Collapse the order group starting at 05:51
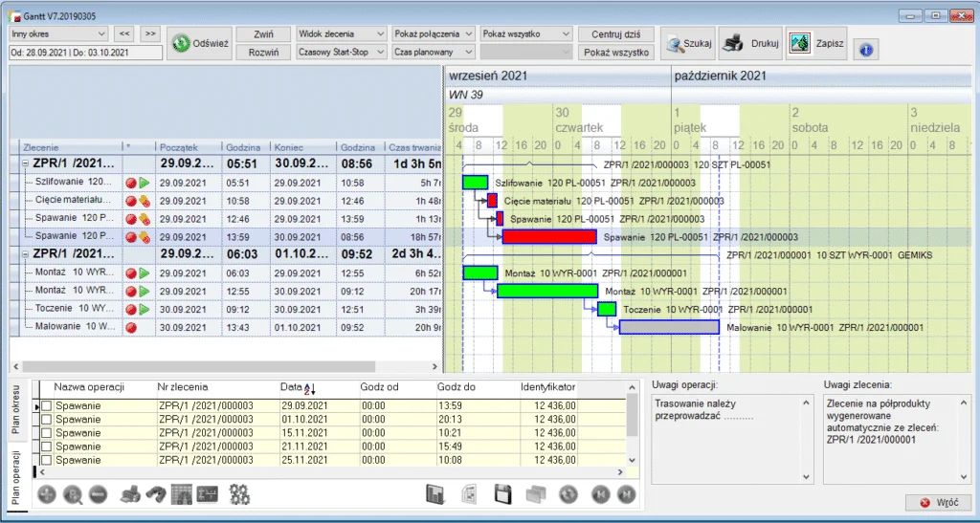Image resolution: width=980 pixels, height=523 pixels. point(26,164)
